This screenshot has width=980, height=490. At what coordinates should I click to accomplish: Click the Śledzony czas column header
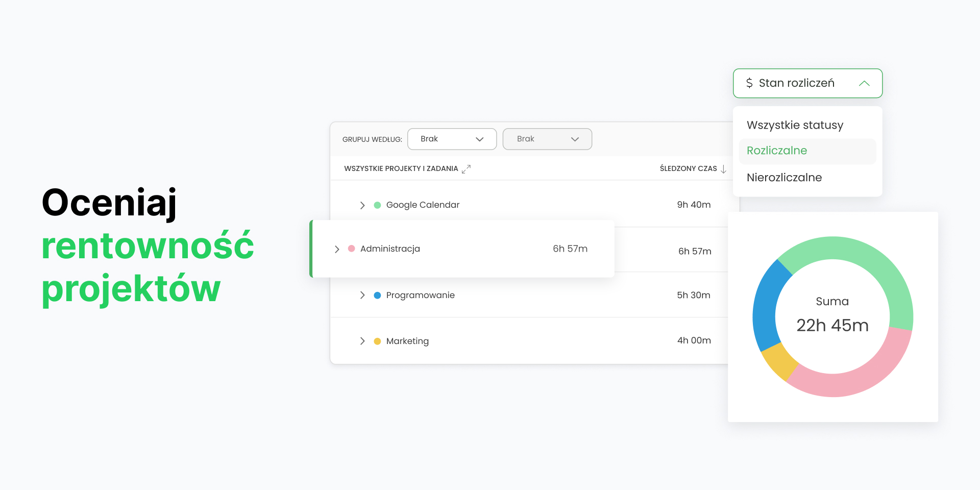pyautogui.click(x=688, y=168)
